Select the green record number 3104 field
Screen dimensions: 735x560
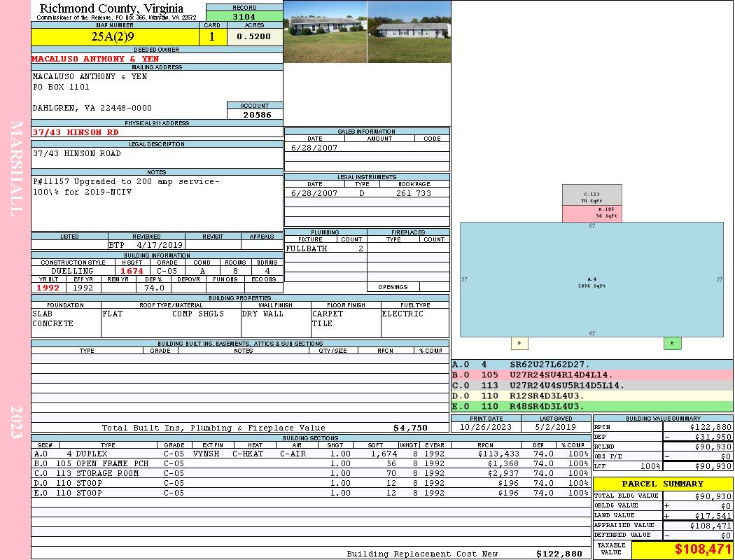coord(244,17)
